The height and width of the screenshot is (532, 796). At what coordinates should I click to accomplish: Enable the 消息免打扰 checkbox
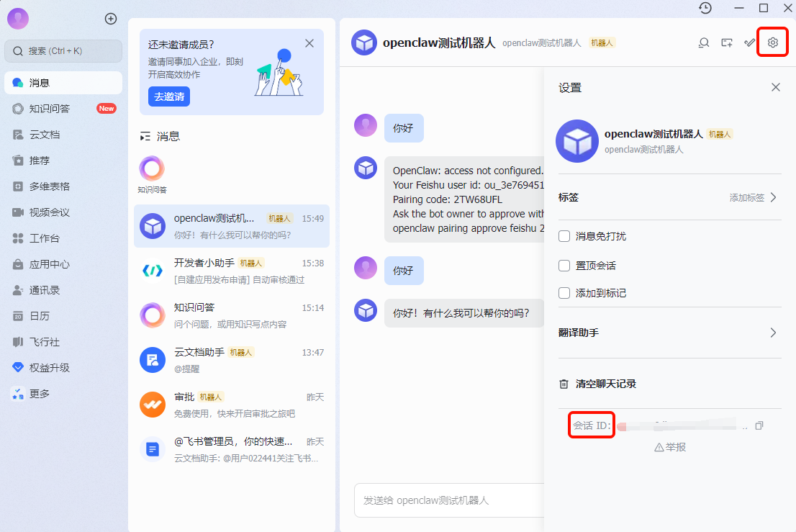tap(564, 236)
